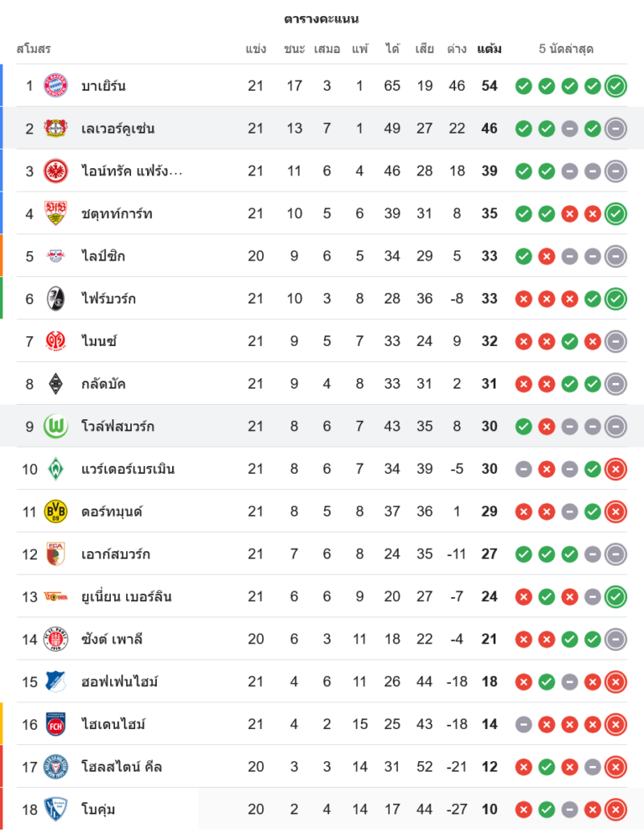Click the แต้ม points column header

[x=489, y=49]
